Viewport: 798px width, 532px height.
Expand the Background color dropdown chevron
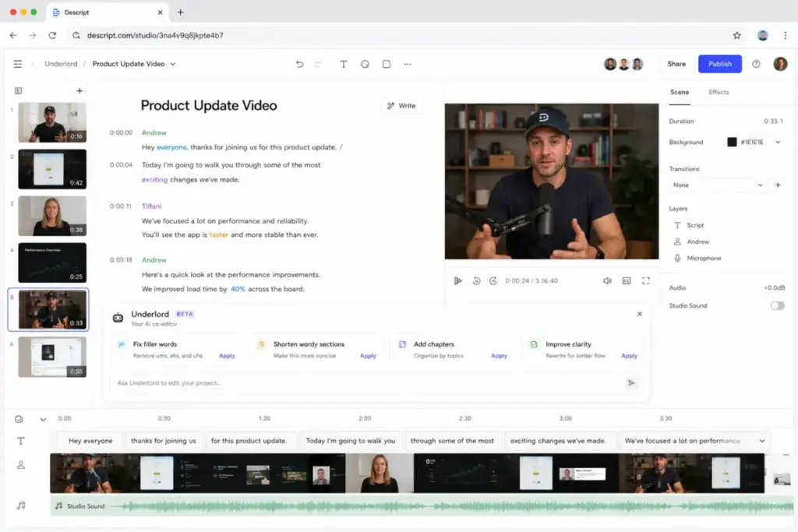pos(778,143)
